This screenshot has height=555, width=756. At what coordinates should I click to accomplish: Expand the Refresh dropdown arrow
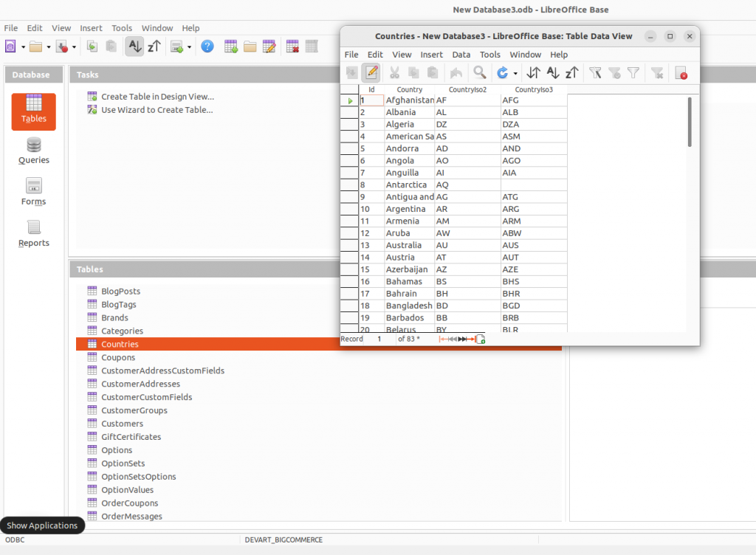515,73
